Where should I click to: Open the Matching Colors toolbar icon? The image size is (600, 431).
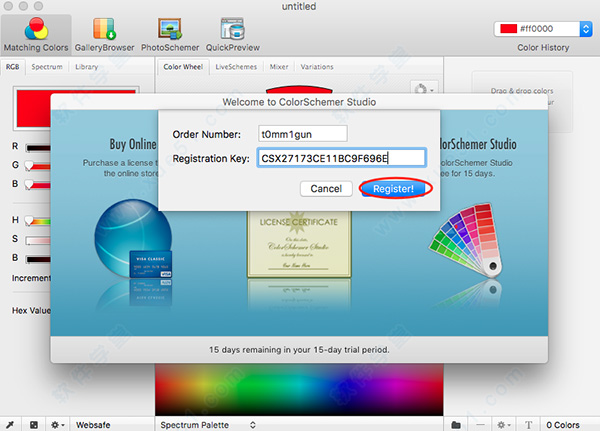point(36,34)
